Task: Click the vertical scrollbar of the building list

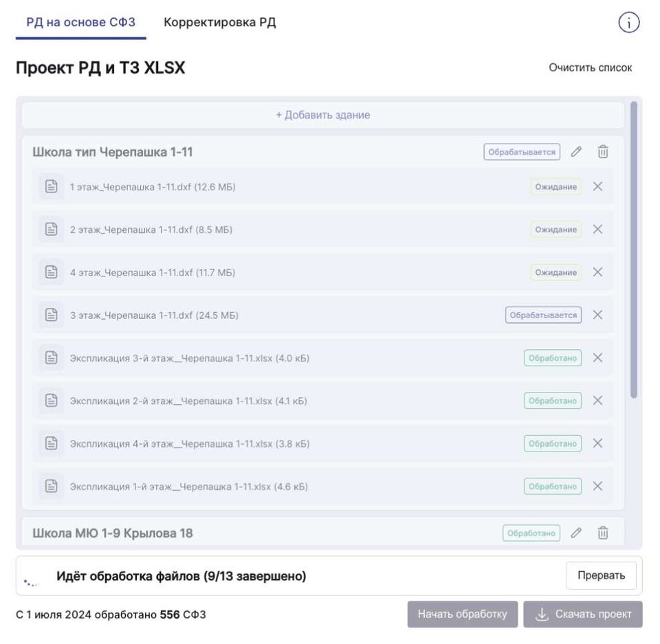Action: pos(634,247)
